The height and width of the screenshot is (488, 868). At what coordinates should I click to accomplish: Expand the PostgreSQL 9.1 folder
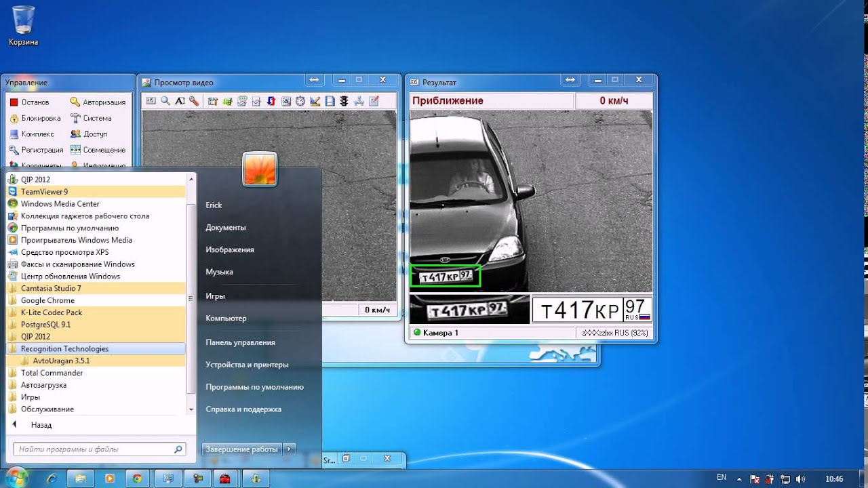coord(96,325)
